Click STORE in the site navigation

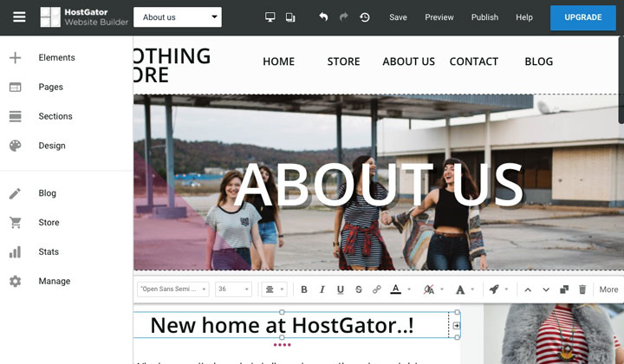click(x=343, y=62)
